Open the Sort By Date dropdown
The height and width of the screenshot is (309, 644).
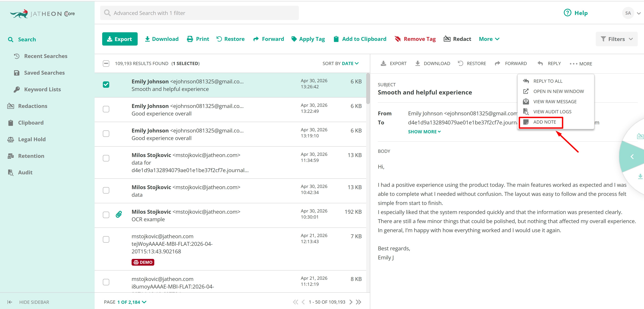[x=340, y=64]
